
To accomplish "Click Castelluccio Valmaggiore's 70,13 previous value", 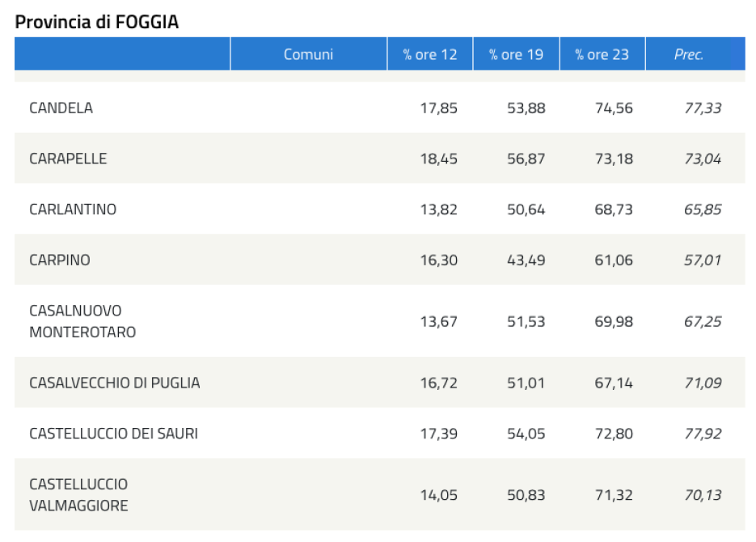I will pos(703,495).
